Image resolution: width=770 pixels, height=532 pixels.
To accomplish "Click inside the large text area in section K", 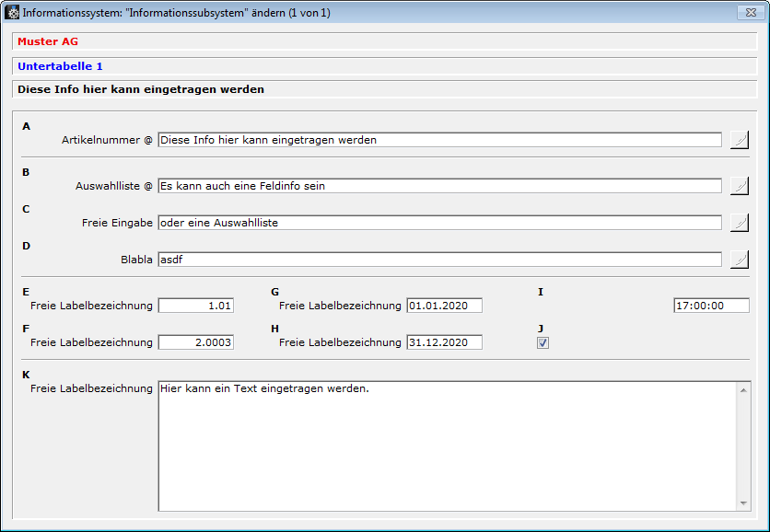I will pos(447,446).
